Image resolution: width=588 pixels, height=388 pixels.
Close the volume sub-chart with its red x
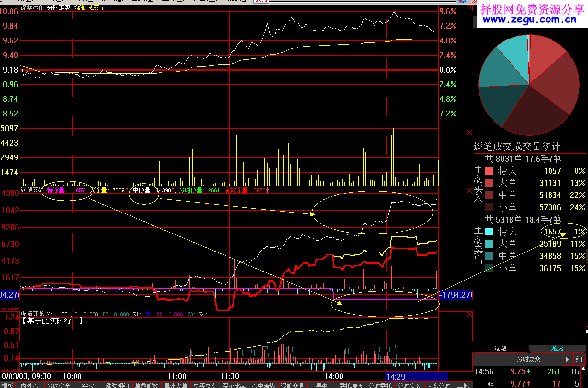[470, 132]
